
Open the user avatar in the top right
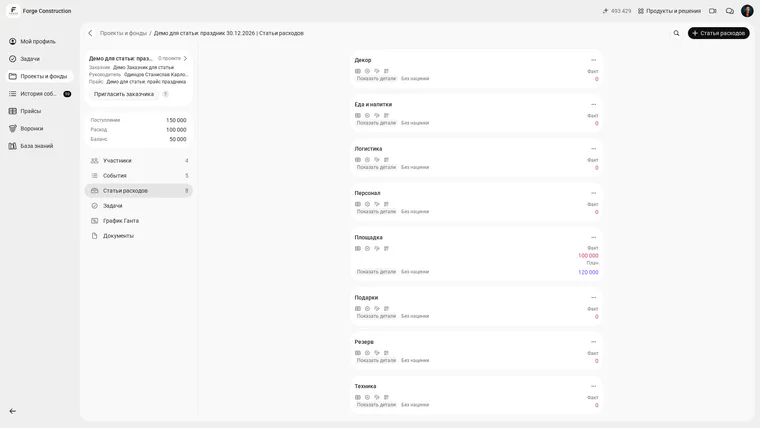coord(747,11)
